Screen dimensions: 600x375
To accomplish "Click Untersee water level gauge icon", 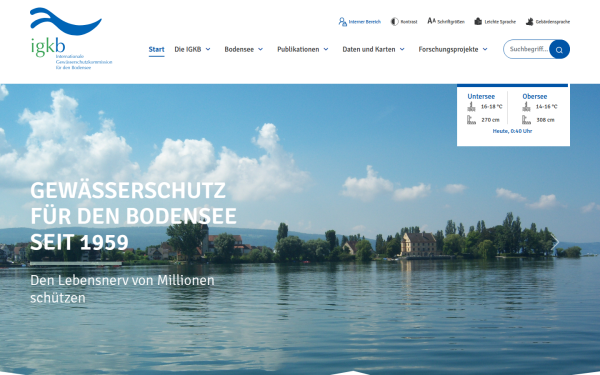I will 471,120.
